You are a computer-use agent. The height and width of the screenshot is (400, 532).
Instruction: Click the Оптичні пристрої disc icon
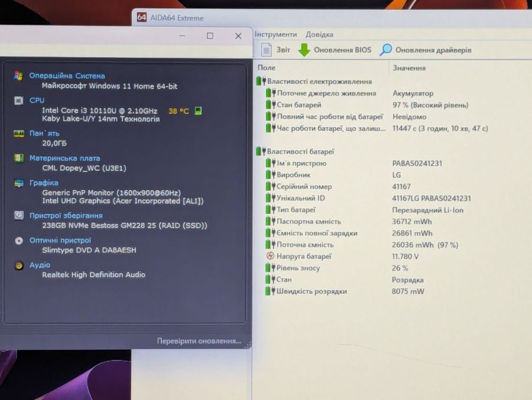pyautogui.click(x=19, y=240)
